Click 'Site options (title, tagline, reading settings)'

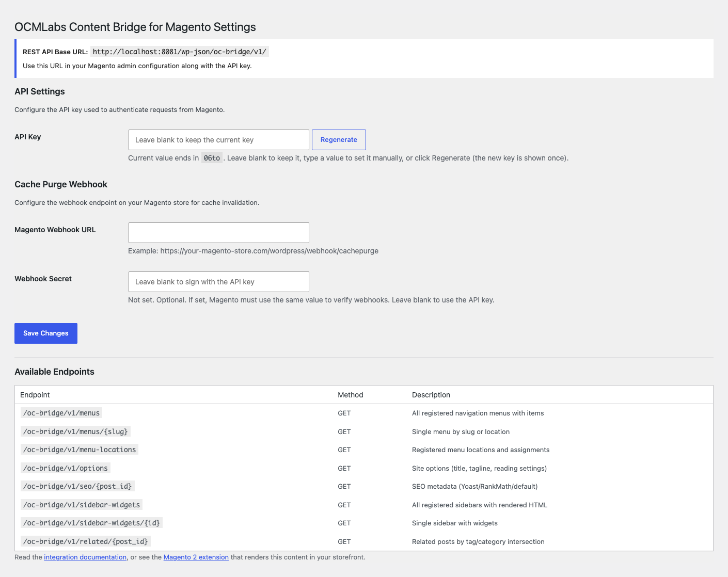click(x=479, y=469)
